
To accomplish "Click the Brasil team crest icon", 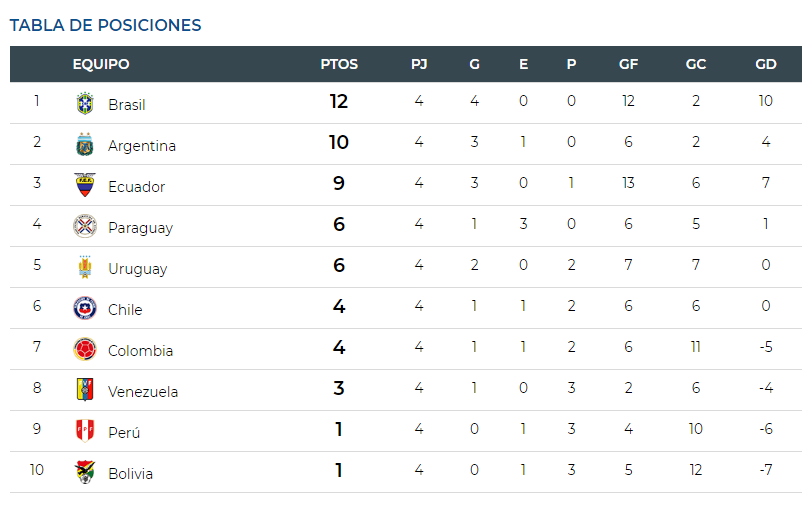I will point(85,103).
